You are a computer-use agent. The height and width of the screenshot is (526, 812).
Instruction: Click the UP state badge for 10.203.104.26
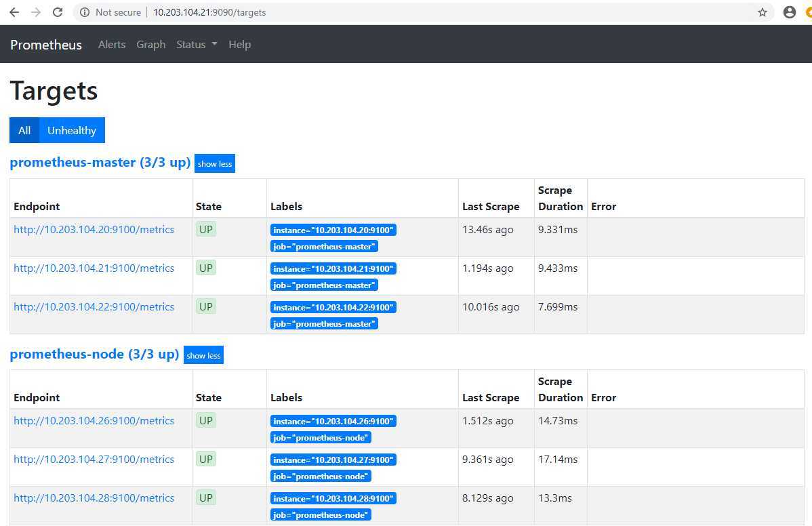[x=206, y=420]
